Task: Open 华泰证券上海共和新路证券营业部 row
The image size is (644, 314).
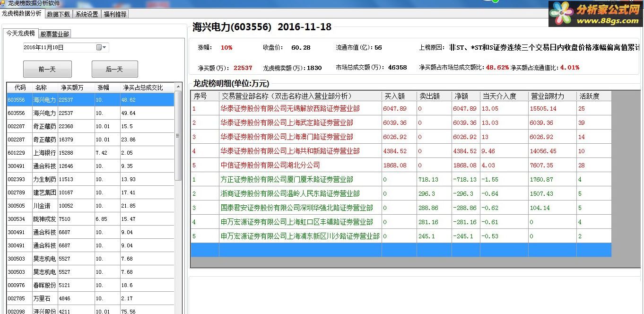Action: click(401, 151)
